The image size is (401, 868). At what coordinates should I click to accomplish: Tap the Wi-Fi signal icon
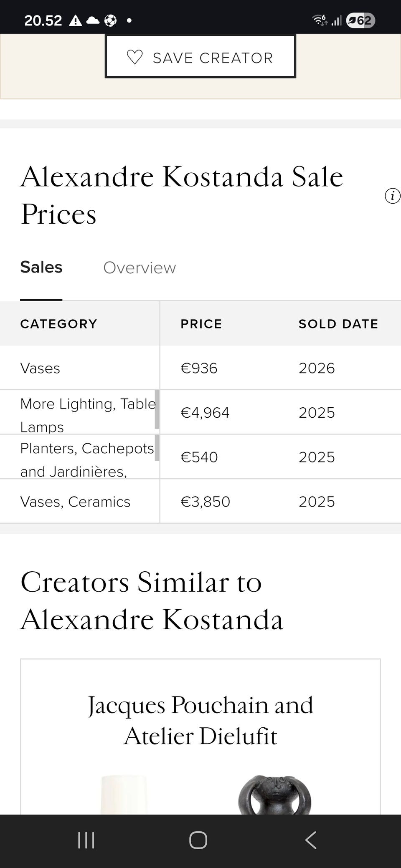[320, 20]
